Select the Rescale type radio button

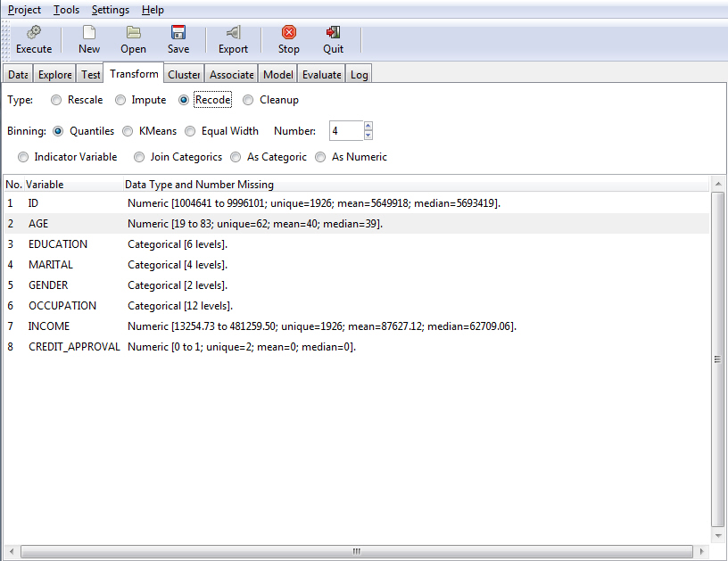click(56, 100)
